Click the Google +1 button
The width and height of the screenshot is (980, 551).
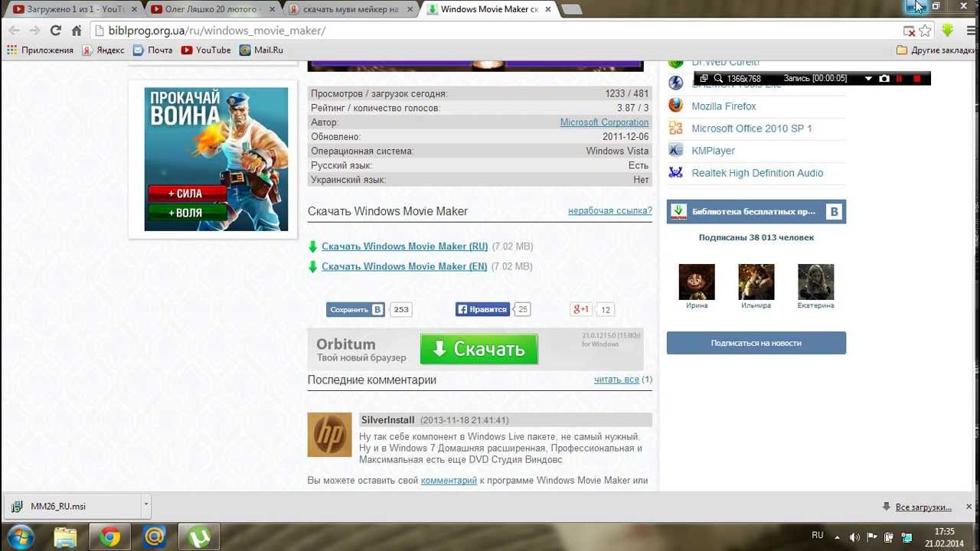click(x=581, y=309)
